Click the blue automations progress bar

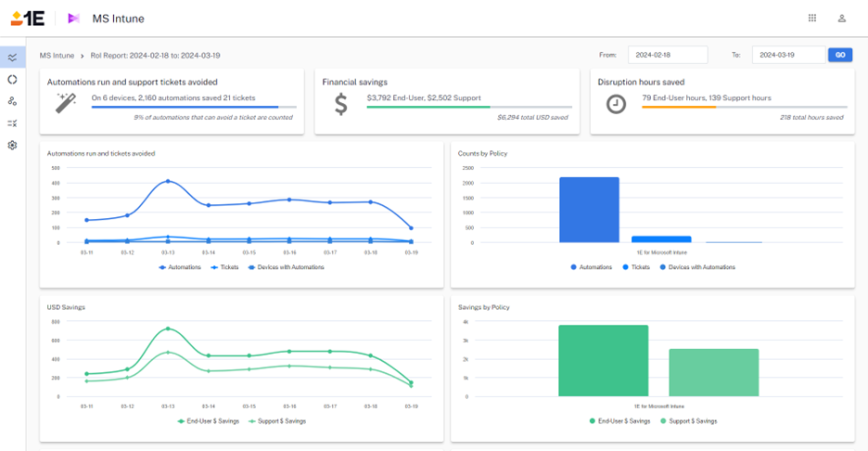[185, 108]
